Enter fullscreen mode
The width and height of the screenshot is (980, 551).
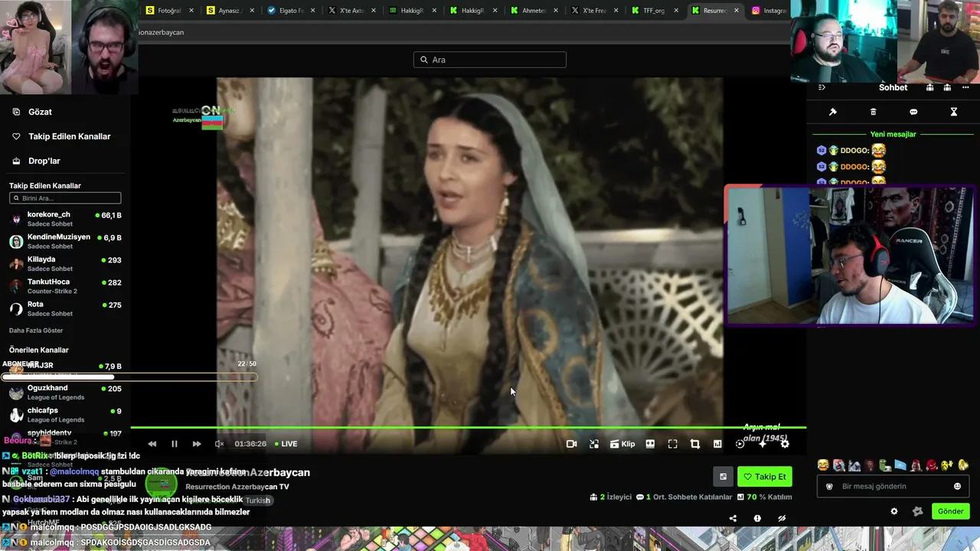(x=673, y=444)
